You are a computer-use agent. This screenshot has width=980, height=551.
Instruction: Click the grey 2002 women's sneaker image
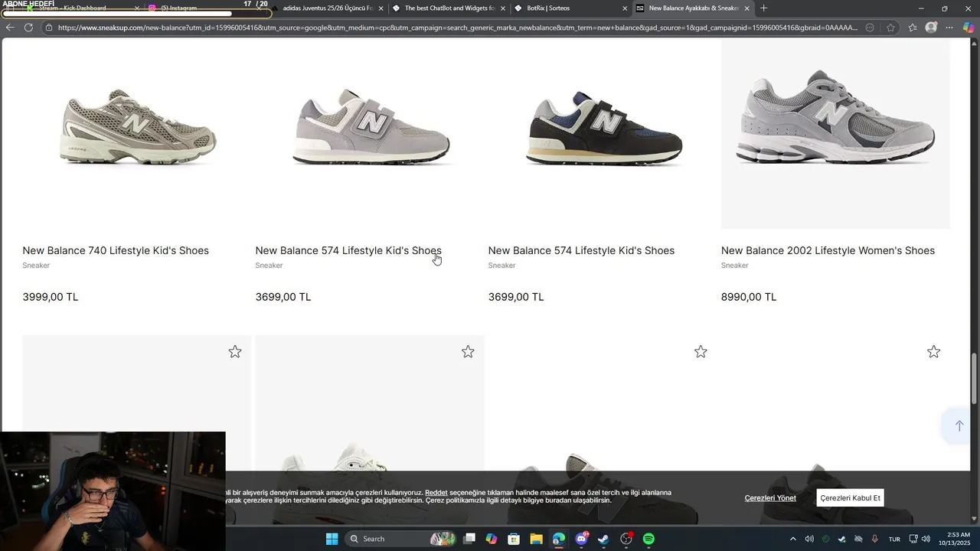[x=835, y=117]
